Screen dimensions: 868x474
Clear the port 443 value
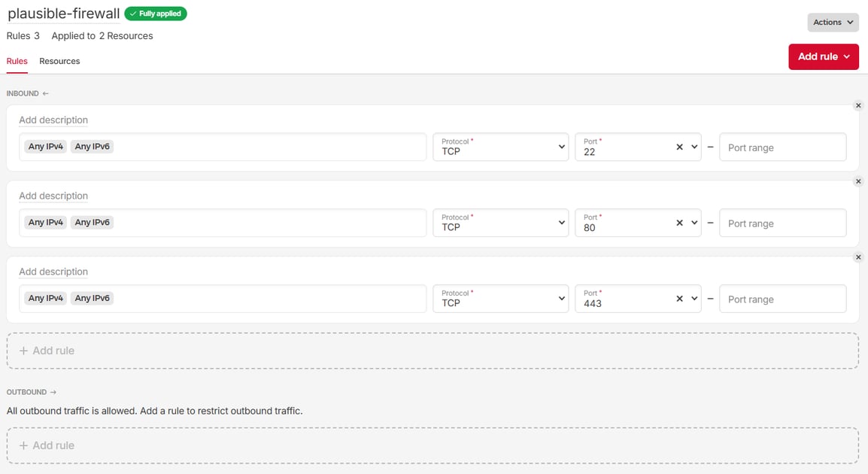tap(678, 299)
